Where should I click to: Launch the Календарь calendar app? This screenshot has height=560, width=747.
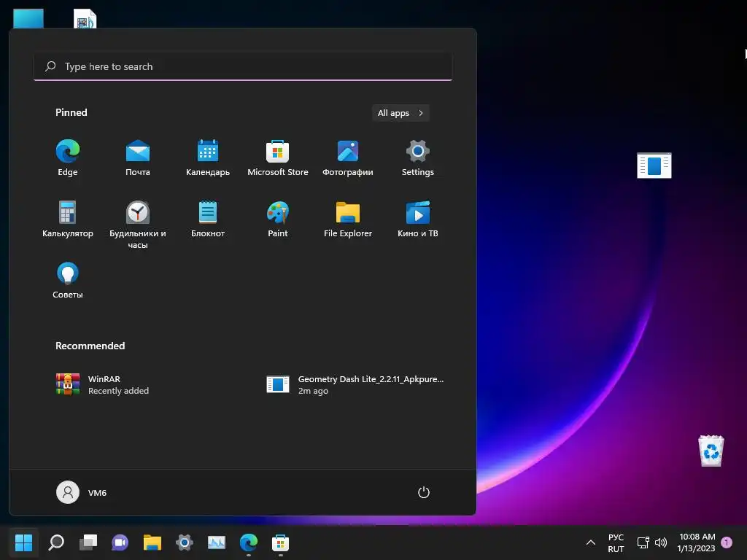(208, 158)
